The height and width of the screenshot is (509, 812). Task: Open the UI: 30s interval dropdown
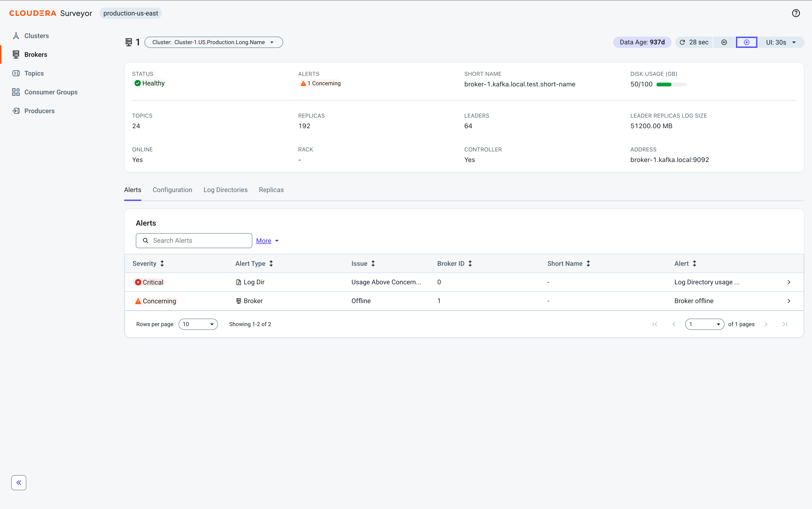pos(780,42)
